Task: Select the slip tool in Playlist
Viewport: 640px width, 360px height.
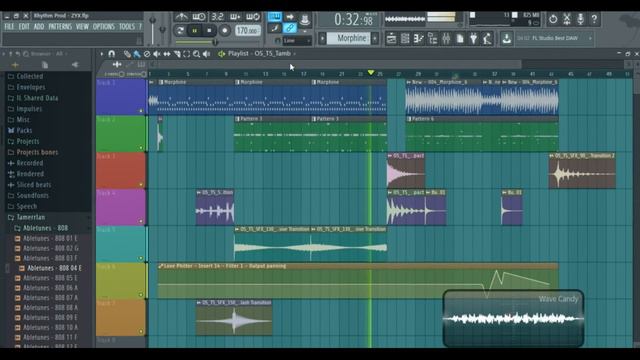Action: pos(167,54)
